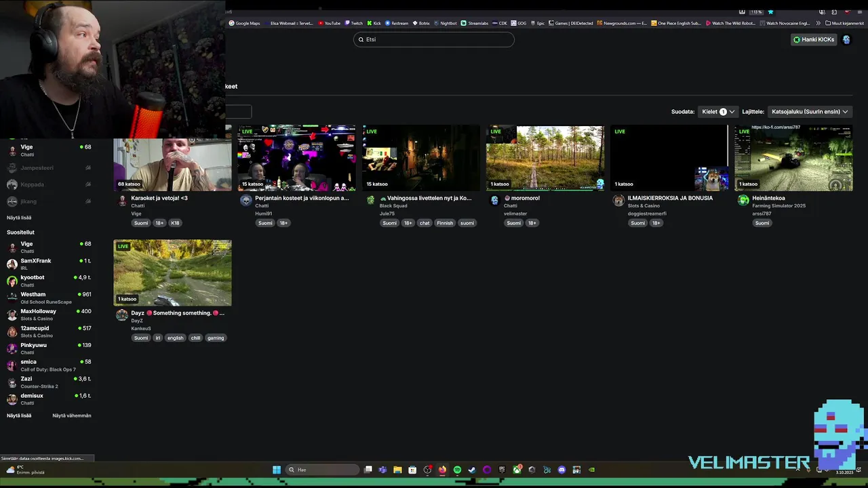Screen dimensions: 868x488
Task: Click the Task View taskbar icon
Action: [368, 470]
